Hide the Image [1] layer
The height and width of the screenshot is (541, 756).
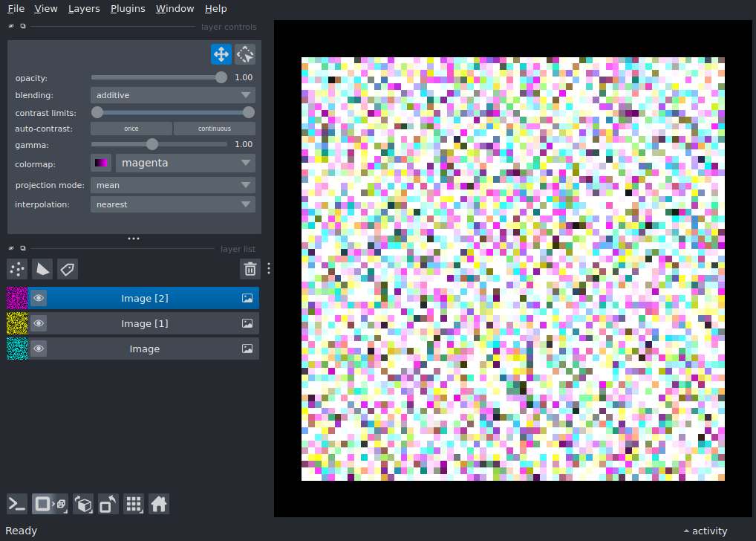pyautogui.click(x=39, y=323)
